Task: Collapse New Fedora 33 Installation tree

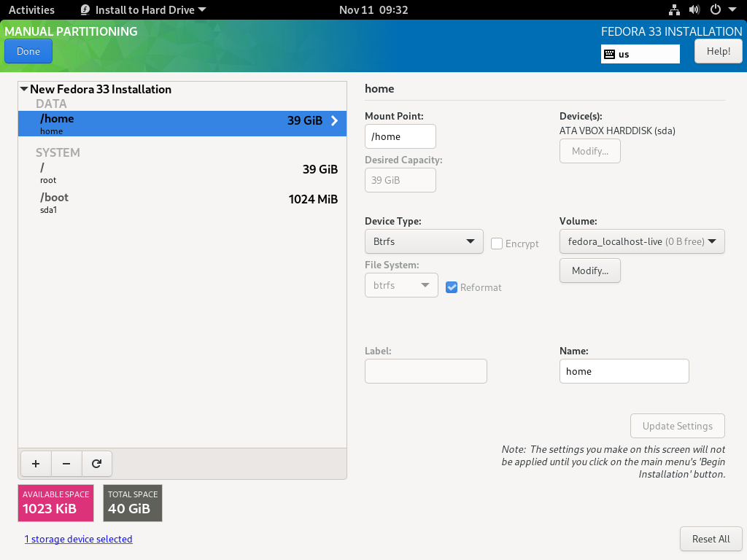Action: point(24,89)
